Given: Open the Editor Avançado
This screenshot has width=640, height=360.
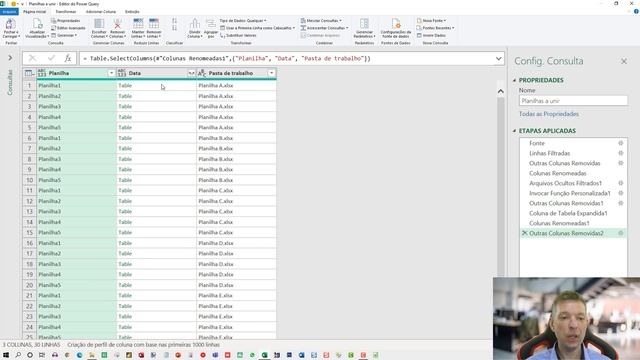Looking at the screenshot, I should tap(68, 28).
